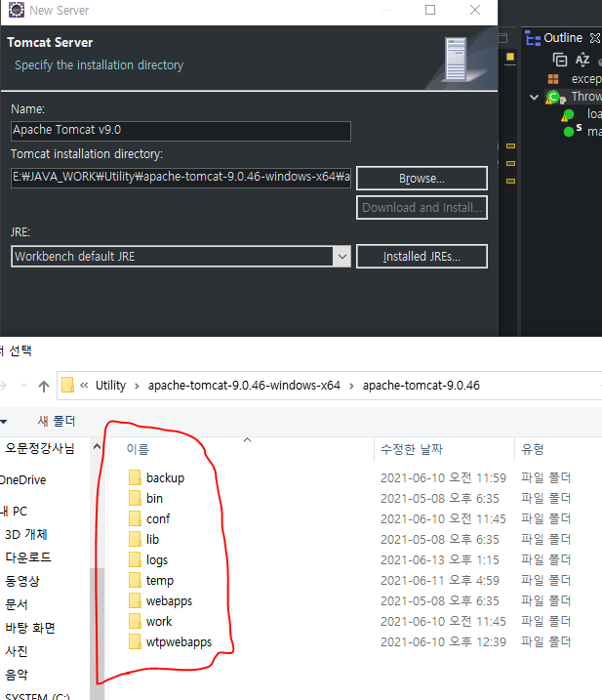Open 바탕 화면 in navigation pane
This screenshot has width=602, height=700.
point(30,628)
